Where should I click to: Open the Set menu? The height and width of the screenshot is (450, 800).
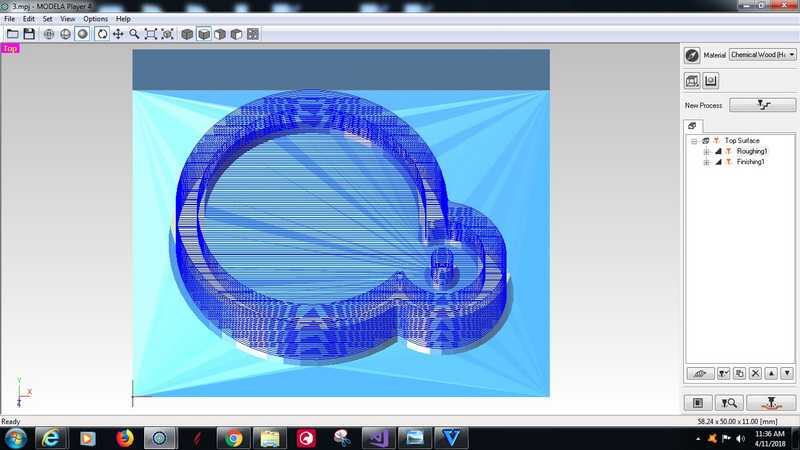[x=47, y=19]
